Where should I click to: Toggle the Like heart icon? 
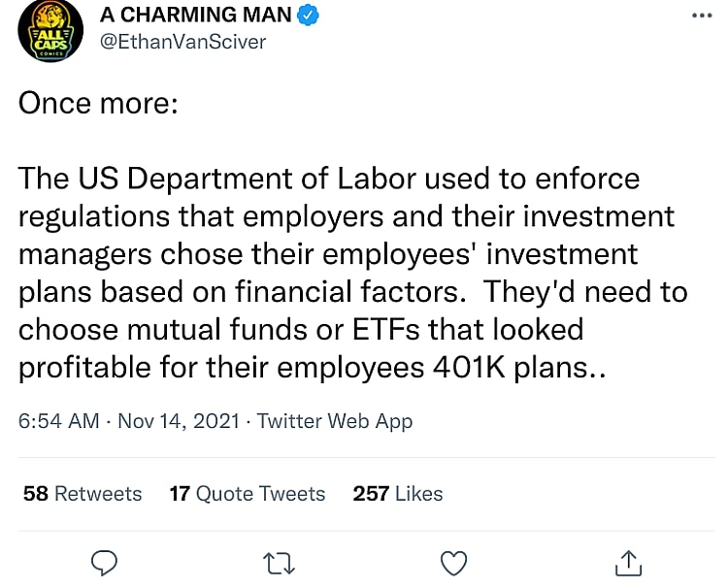453,562
